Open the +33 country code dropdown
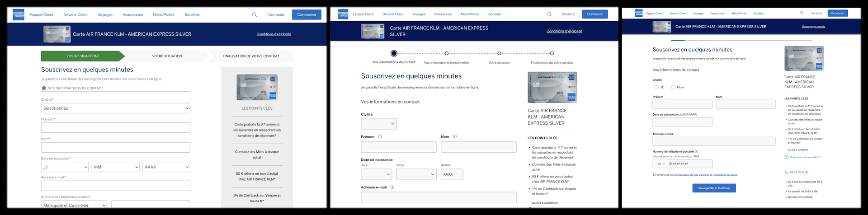 coord(660,164)
